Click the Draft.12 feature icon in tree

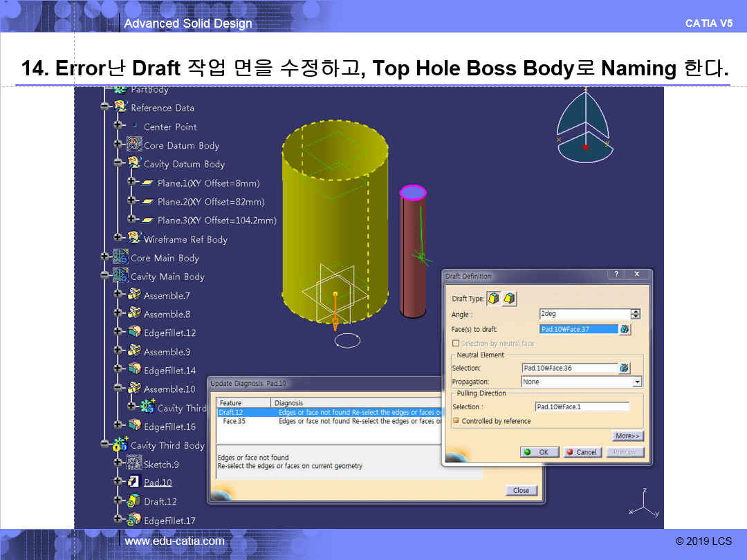(133, 501)
